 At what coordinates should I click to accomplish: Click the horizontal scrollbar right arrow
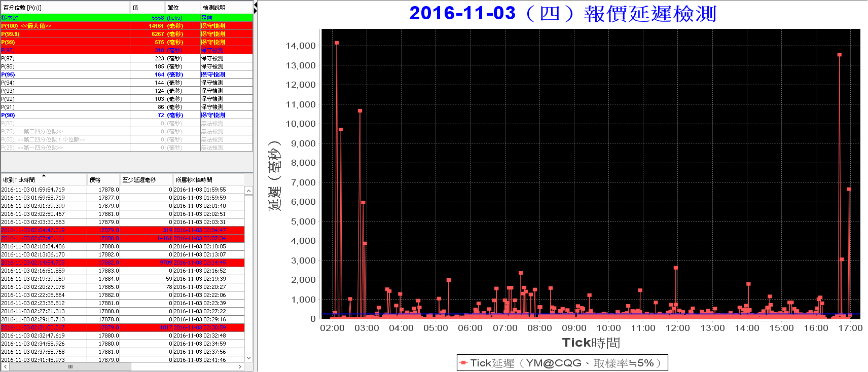point(241,366)
